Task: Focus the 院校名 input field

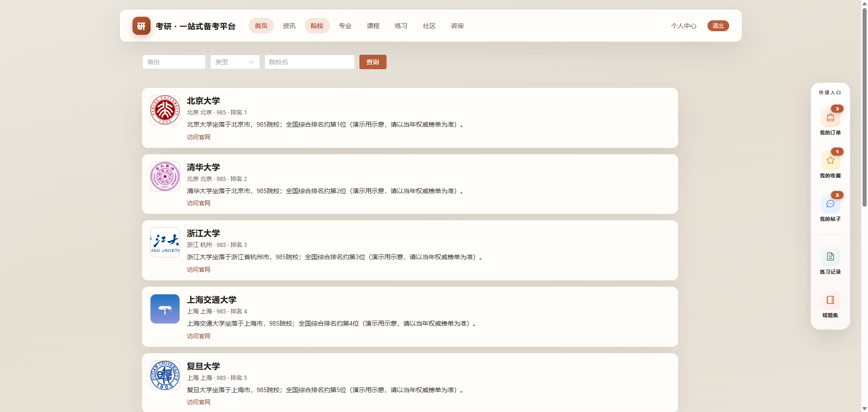Action: click(310, 62)
